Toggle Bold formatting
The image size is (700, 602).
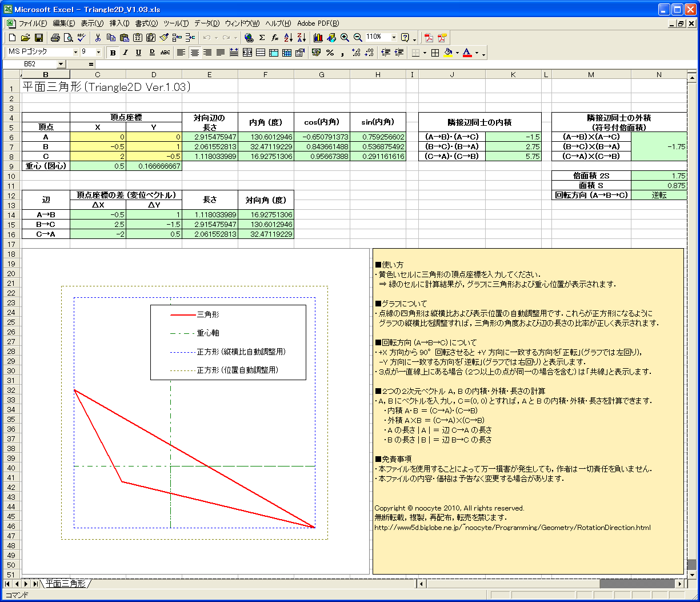point(113,53)
